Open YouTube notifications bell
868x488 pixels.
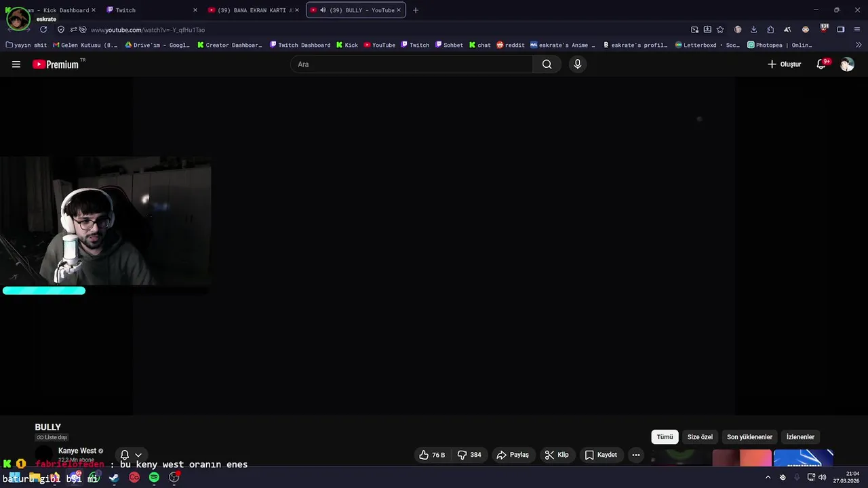822,64
